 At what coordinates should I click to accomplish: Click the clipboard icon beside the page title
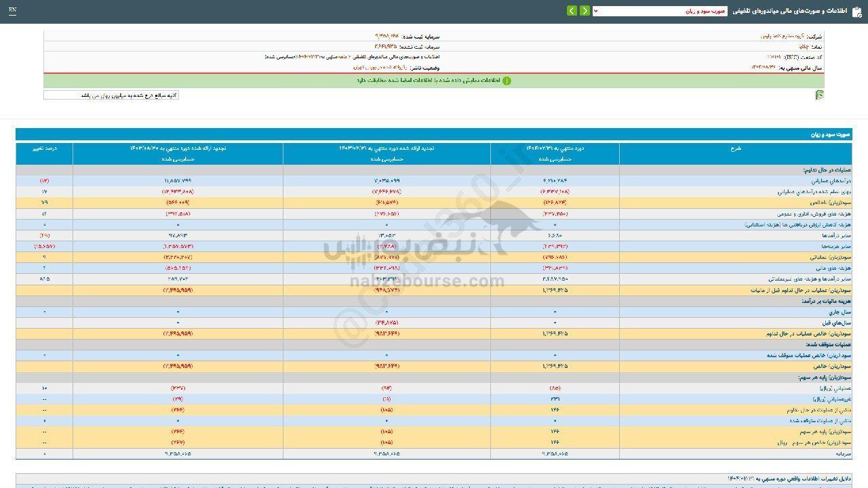pos(856,11)
